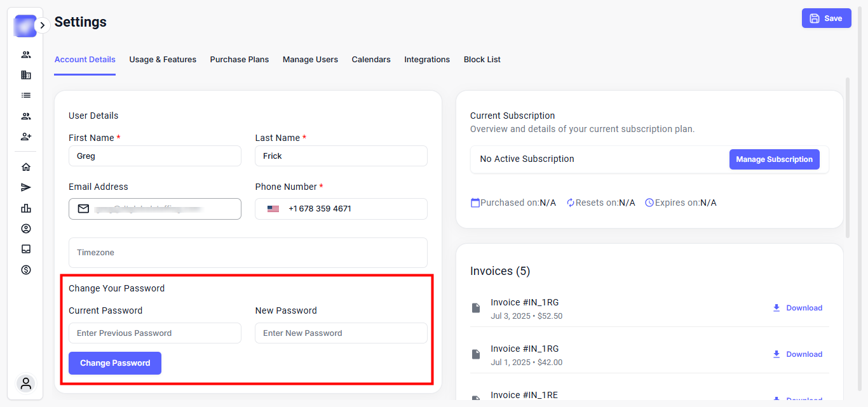The image size is (868, 407).
Task: Open the US flag country code selector
Action: (x=273, y=209)
